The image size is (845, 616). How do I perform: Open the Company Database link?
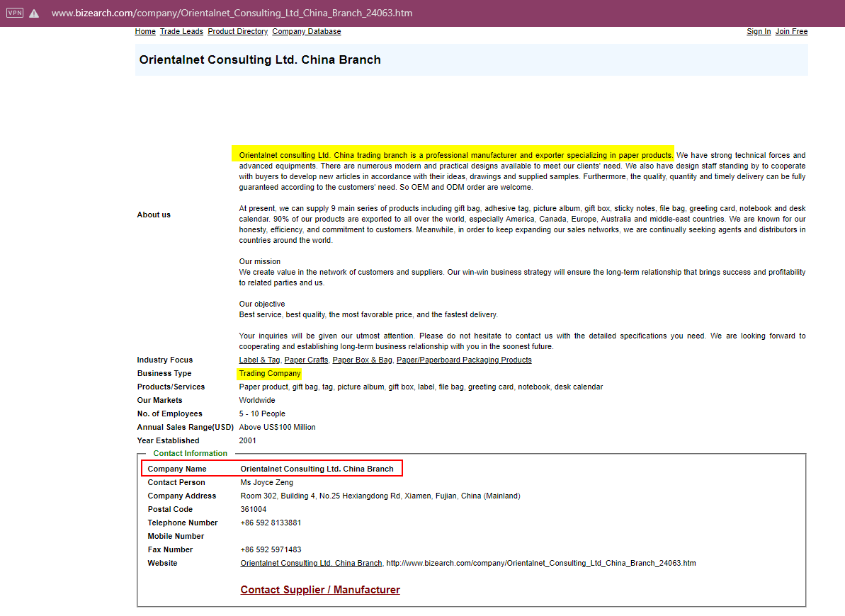point(307,31)
